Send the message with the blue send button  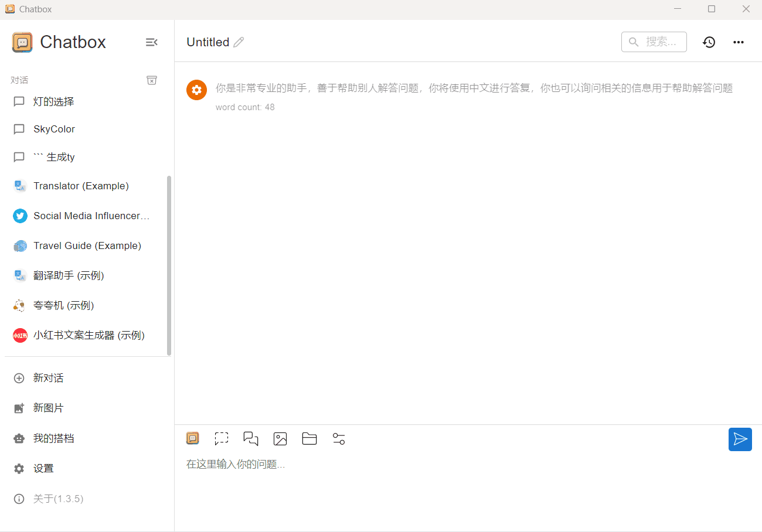point(740,439)
